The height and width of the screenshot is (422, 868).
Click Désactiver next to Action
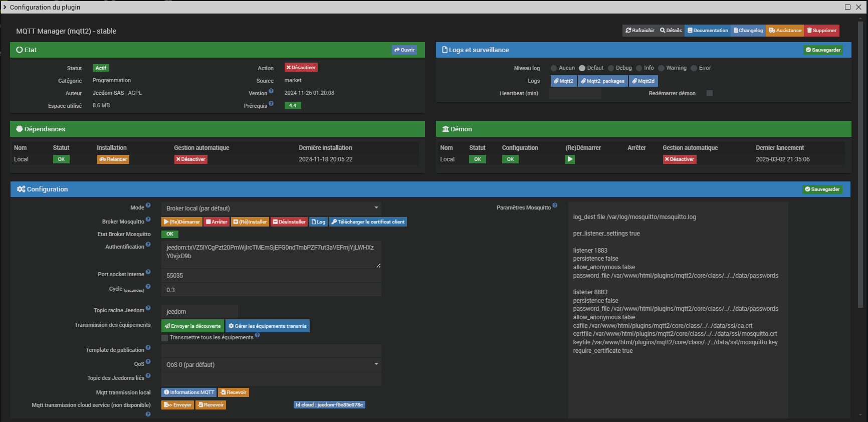pos(301,68)
